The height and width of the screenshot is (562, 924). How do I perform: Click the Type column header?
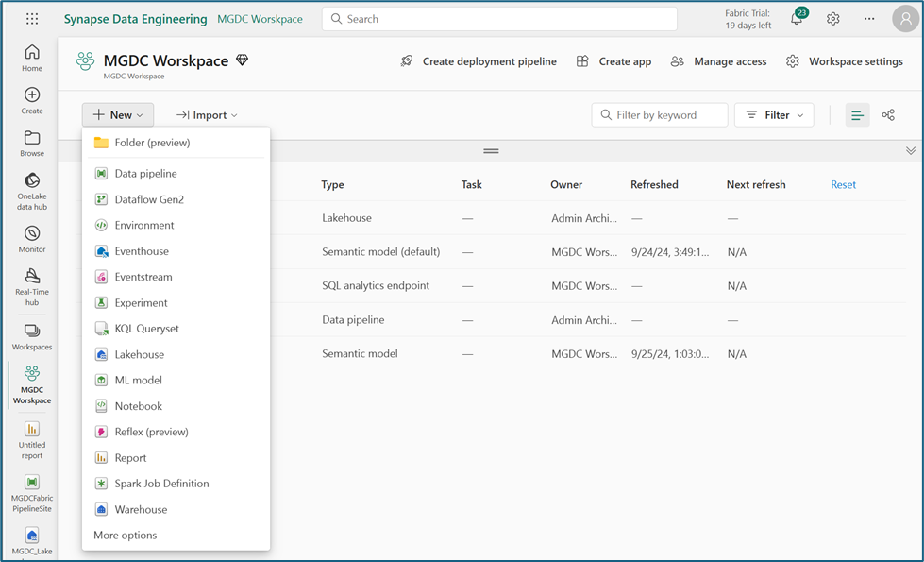(332, 184)
